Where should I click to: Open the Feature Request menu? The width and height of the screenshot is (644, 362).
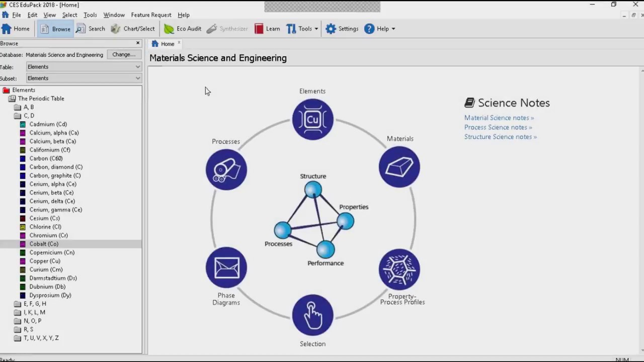(151, 15)
